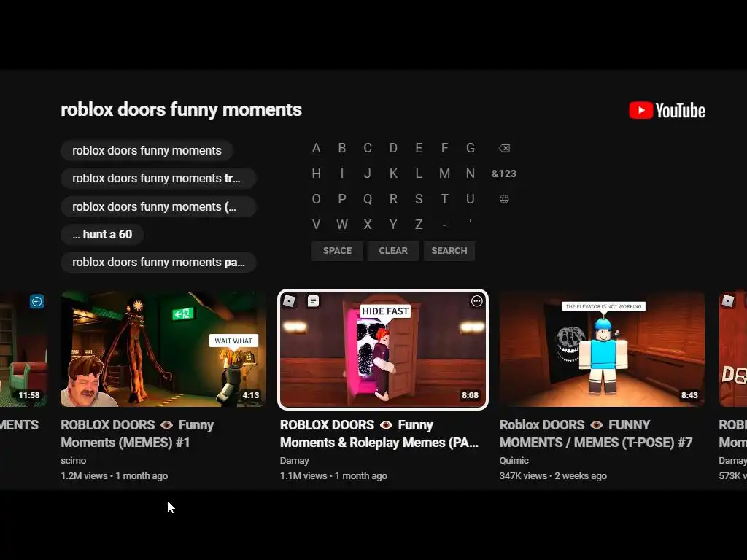
Task: Select letter E on the keyboard
Action: tap(419, 148)
